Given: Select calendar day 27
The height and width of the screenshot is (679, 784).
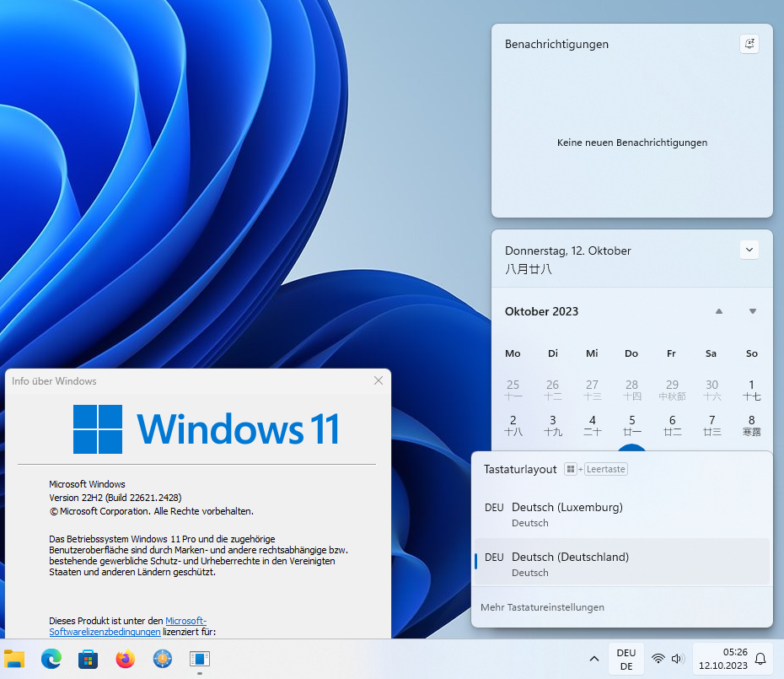Looking at the screenshot, I should [592, 390].
